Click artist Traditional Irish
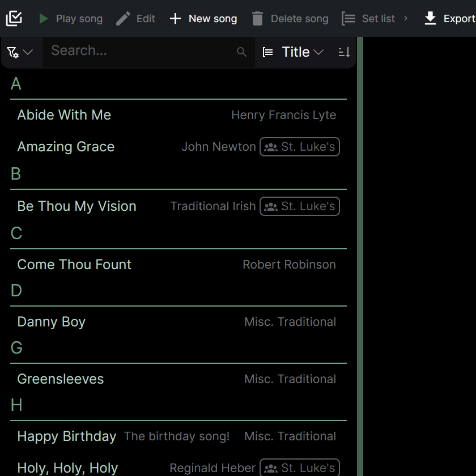 [213, 206]
